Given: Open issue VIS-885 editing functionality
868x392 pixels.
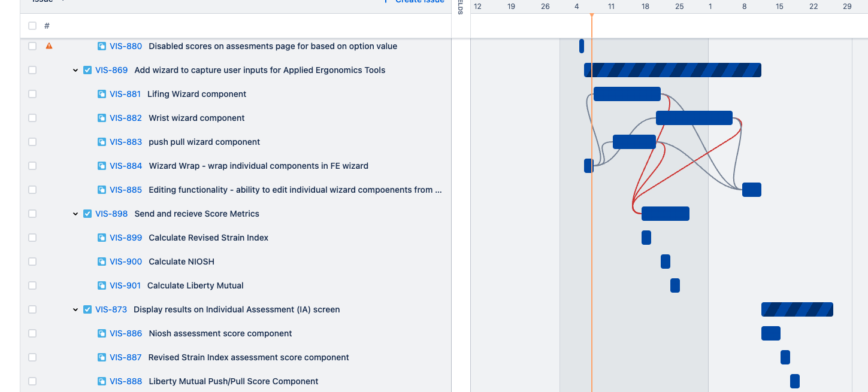Looking at the screenshot, I should pos(125,190).
